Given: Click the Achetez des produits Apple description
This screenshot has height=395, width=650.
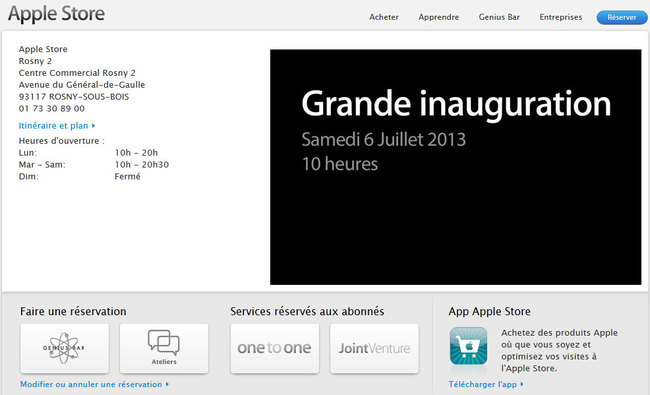Looking at the screenshot, I should coord(559,350).
